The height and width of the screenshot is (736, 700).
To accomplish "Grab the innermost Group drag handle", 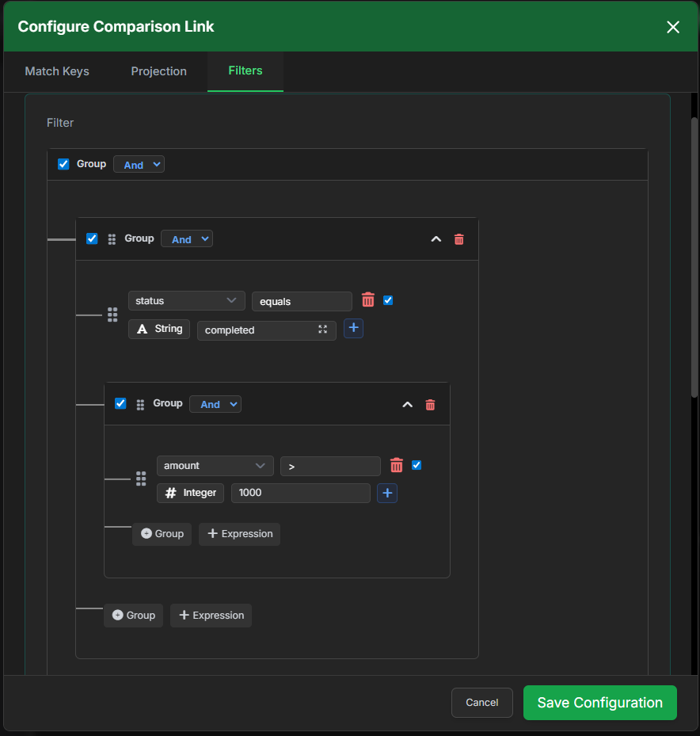I will [140, 405].
